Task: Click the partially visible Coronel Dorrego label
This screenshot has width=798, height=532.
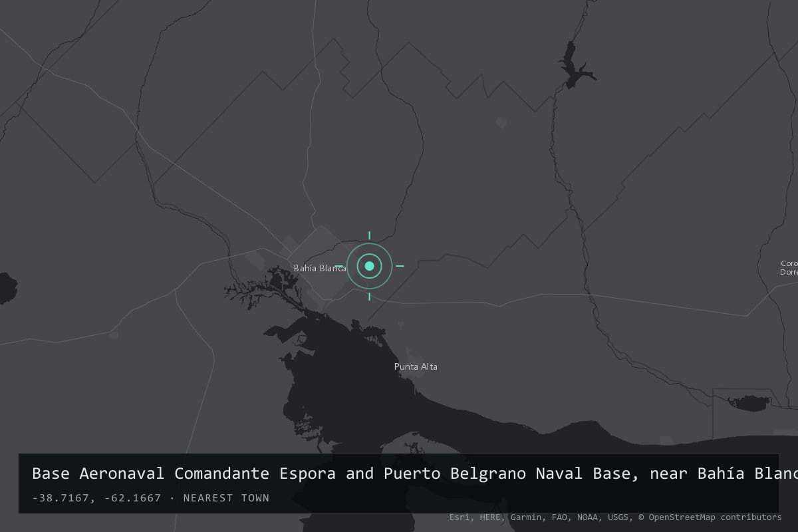Action: click(x=789, y=267)
